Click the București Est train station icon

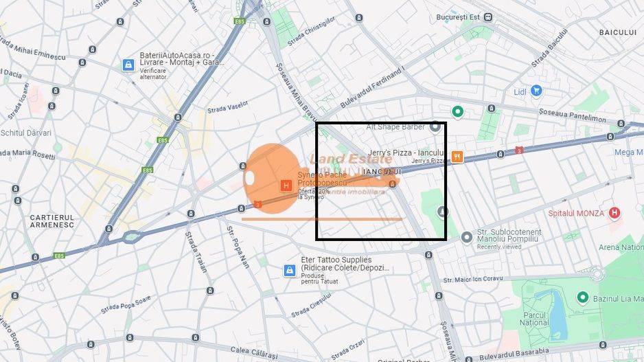point(488,17)
